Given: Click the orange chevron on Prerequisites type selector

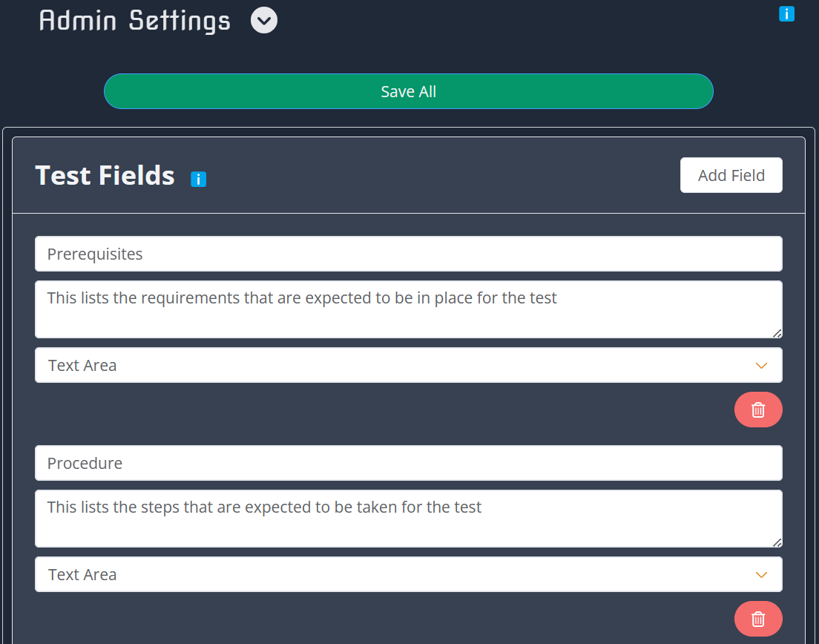Looking at the screenshot, I should point(761,365).
